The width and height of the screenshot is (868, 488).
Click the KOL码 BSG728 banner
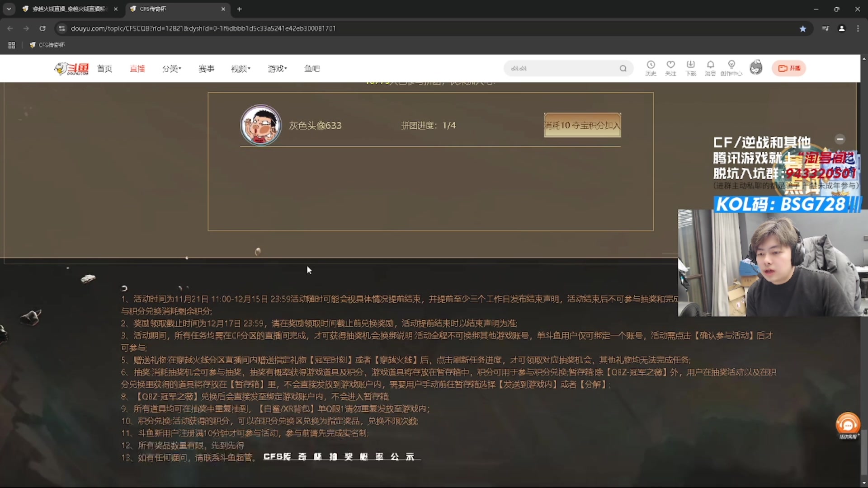click(787, 204)
